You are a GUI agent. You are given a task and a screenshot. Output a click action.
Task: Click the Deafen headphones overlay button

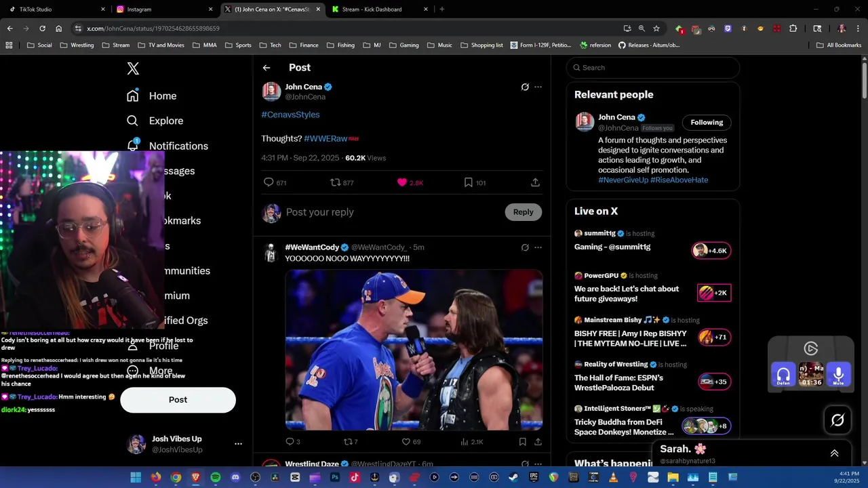pyautogui.click(x=783, y=375)
